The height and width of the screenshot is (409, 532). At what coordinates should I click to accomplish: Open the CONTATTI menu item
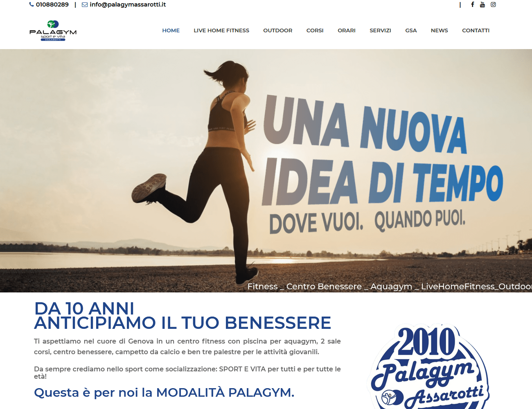pos(476,30)
